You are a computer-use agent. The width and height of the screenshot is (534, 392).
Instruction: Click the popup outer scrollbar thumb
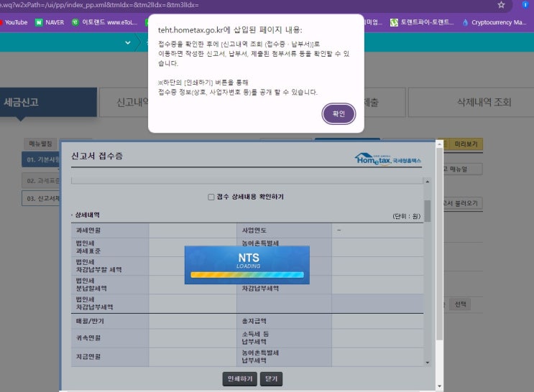[x=439, y=243]
